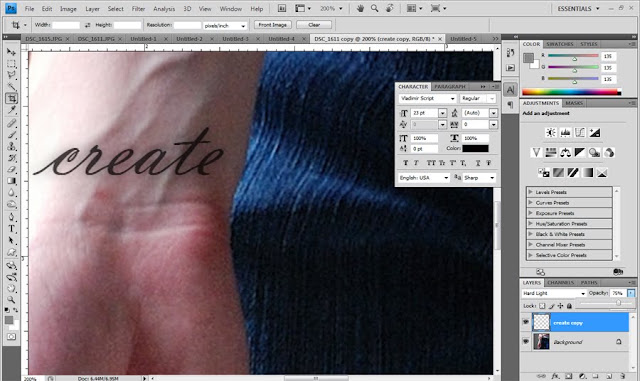Switch to the Masks tab
The width and height of the screenshot is (640, 381).
[x=574, y=103]
